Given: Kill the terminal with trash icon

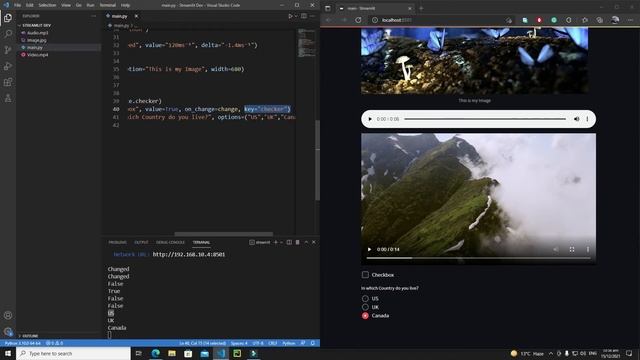Looking at the screenshot, I should click(x=298, y=242).
